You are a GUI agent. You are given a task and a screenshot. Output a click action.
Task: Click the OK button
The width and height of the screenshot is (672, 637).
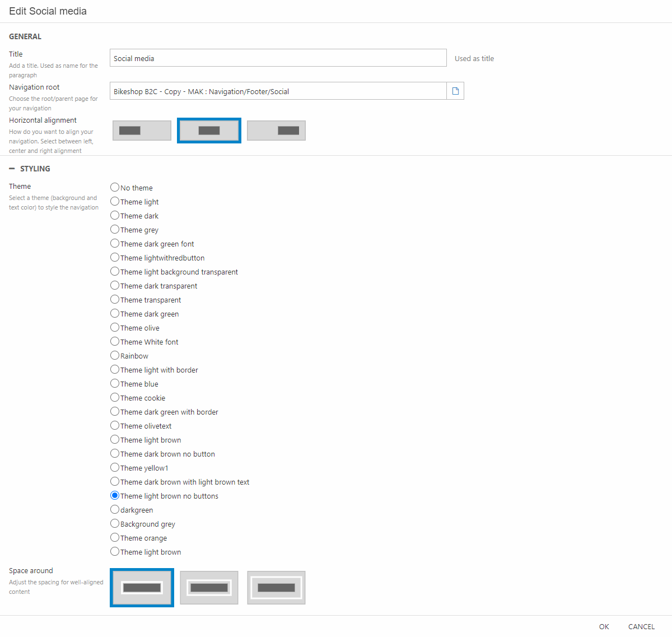(604, 626)
